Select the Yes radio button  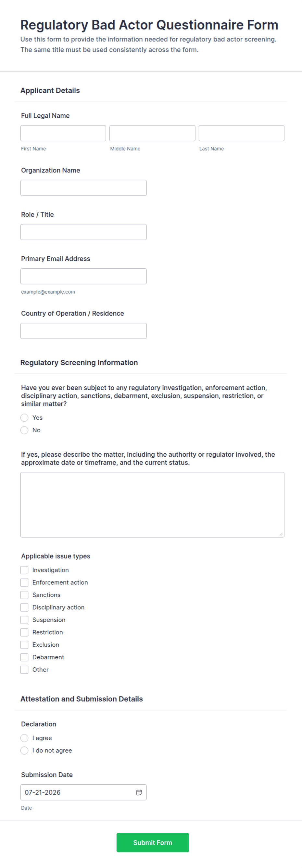pos(24,417)
